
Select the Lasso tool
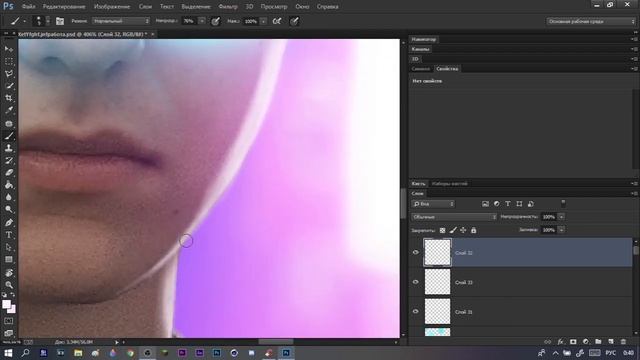[9, 74]
